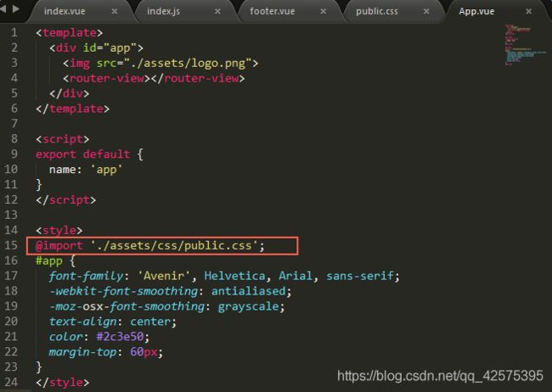Click the minimap code preview
This screenshot has height=392, width=552.
pyautogui.click(x=524, y=47)
